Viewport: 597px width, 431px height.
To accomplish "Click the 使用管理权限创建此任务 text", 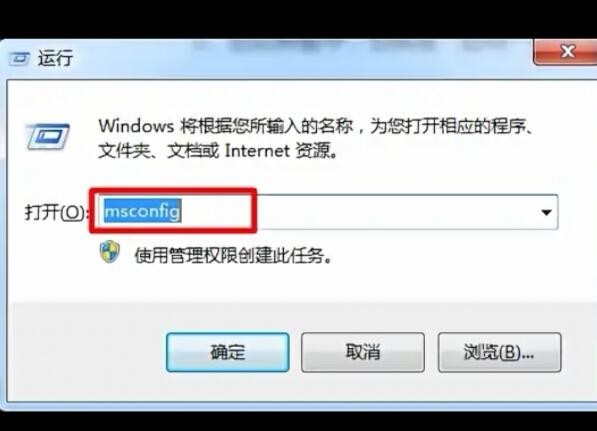I will coord(234,255).
